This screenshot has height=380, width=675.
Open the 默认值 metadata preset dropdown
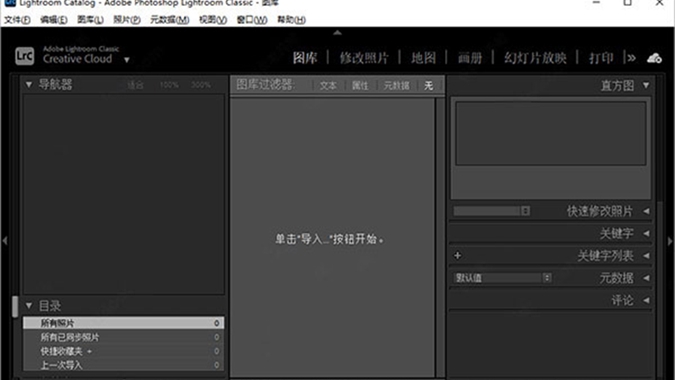(x=502, y=278)
